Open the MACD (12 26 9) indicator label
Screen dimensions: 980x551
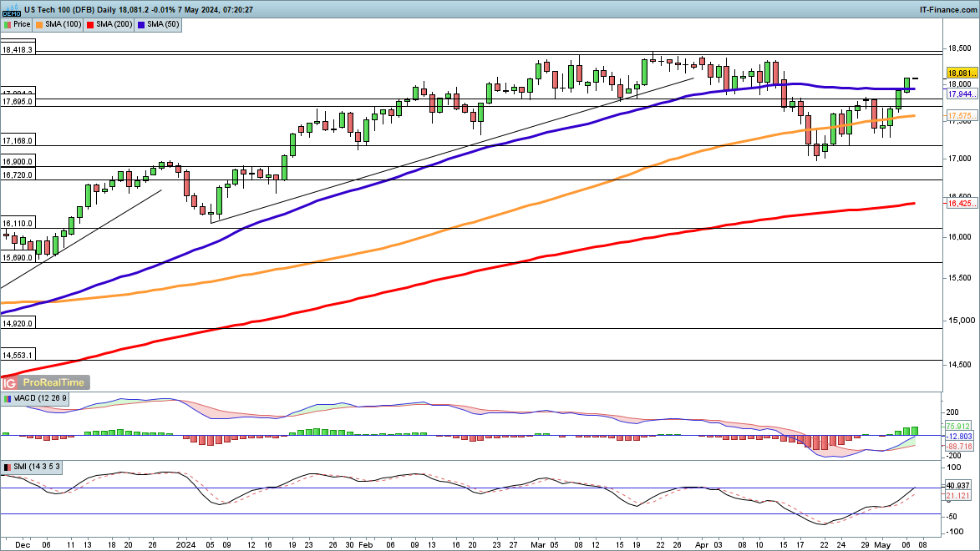[x=35, y=398]
